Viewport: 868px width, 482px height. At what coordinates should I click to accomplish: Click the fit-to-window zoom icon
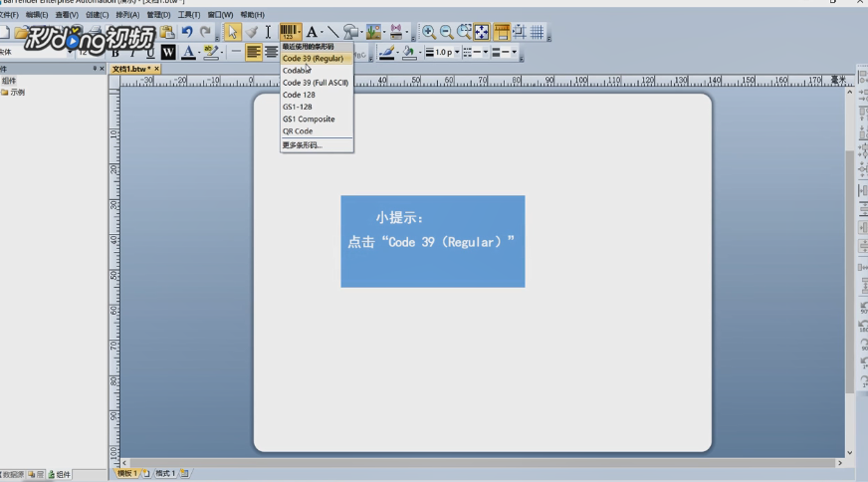pyautogui.click(x=482, y=32)
